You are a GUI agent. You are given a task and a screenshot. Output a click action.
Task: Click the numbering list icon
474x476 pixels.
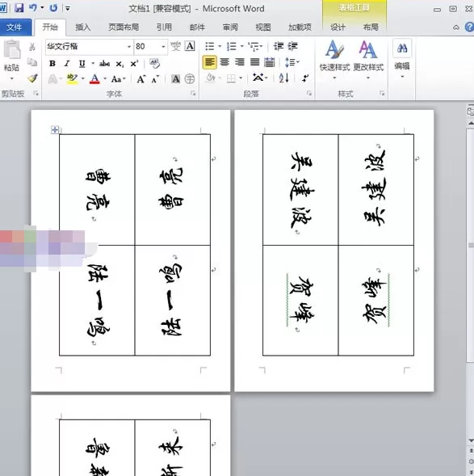(232, 46)
